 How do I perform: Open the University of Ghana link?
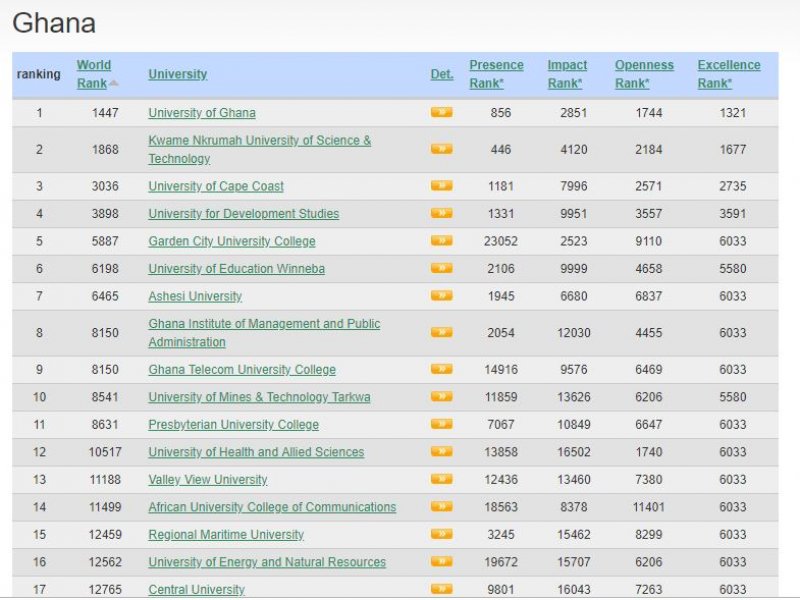[202, 113]
